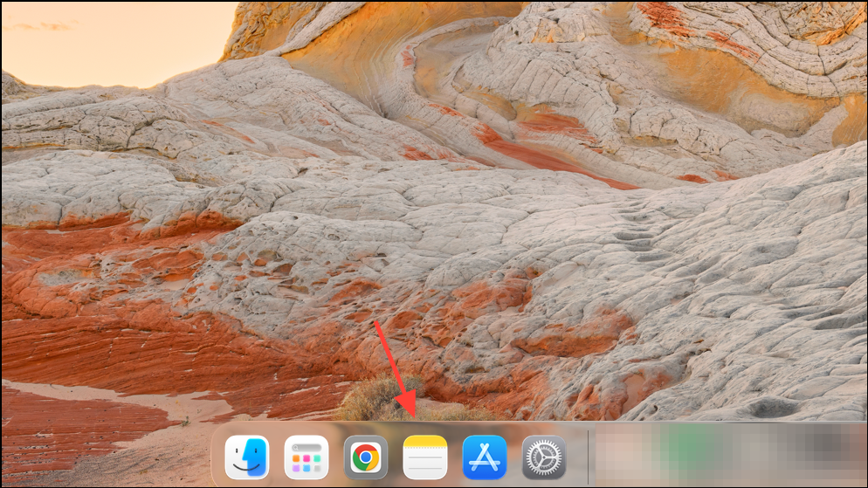The image size is (868, 488).
Task: Open Launchpad from the Dock
Action: point(307,457)
